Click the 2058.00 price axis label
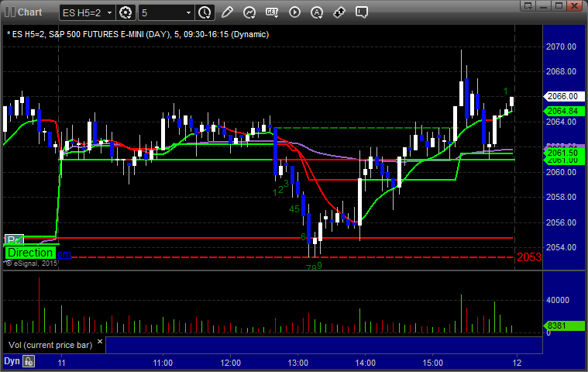 561,198
